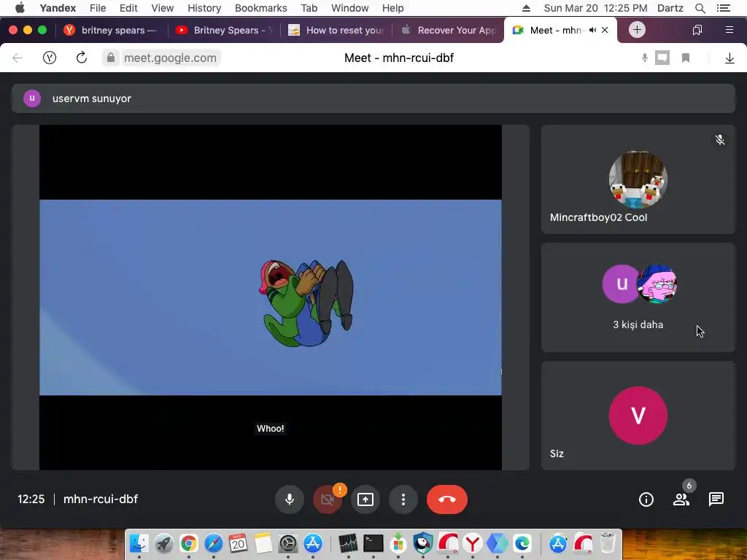Switch to the Britney Spears YouTube tab
Screen dimensions: 747x560
pyautogui.click(x=225, y=30)
